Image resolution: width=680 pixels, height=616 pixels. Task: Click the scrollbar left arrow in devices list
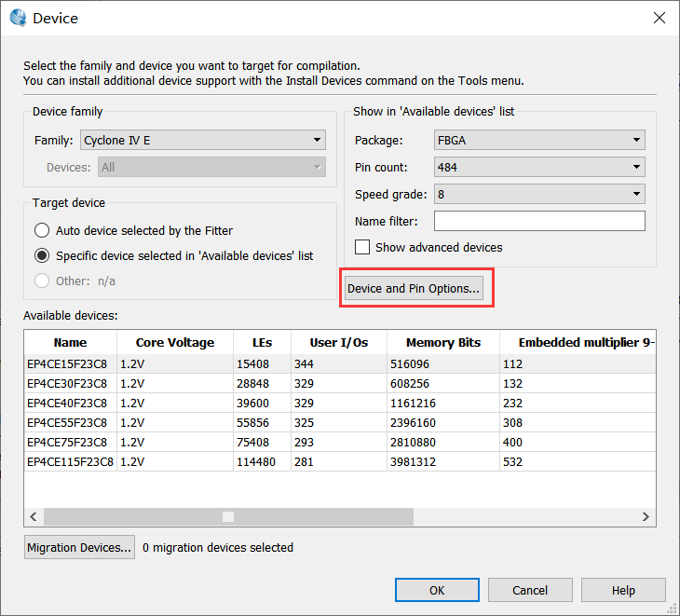34,516
